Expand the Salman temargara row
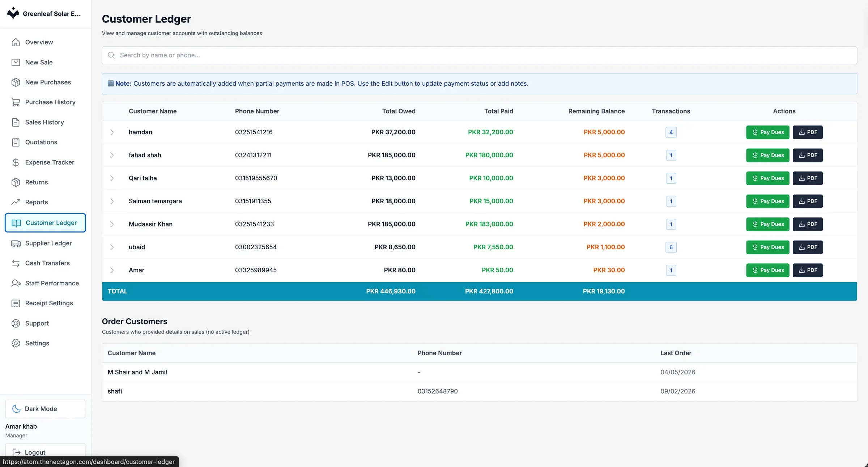 coord(112,201)
